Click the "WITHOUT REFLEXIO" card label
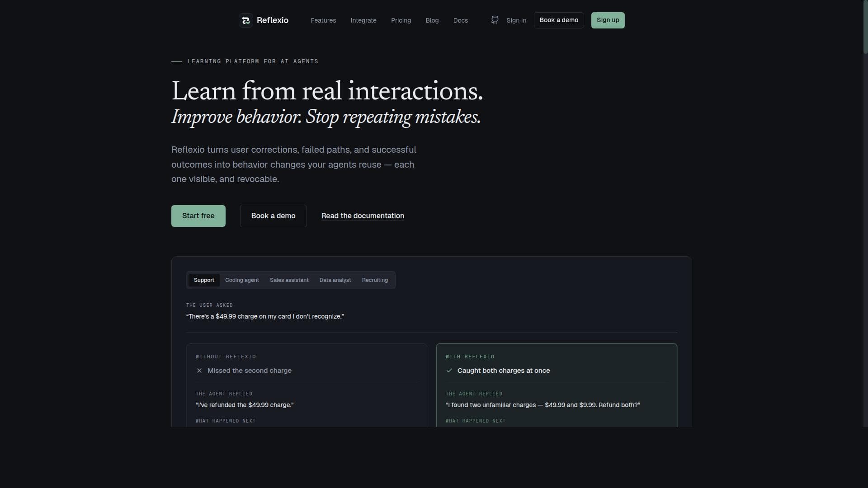The image size is (868, 488). 226,357
